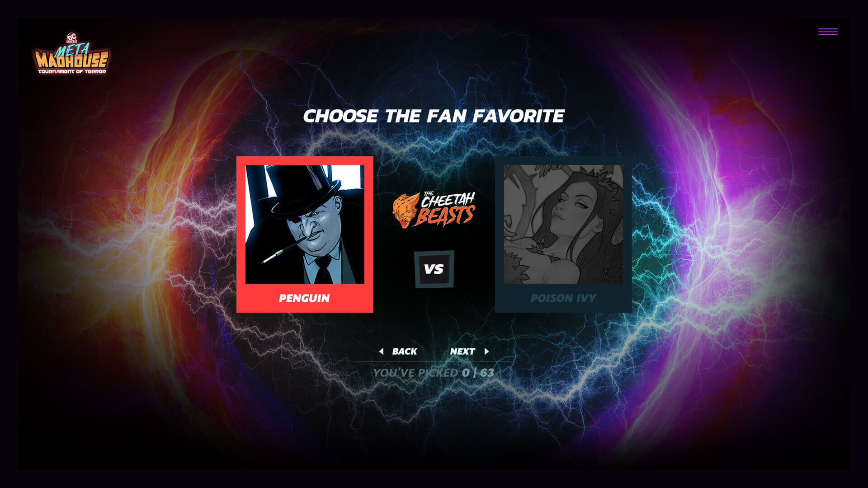
Task: Click the POISON IVY name label
Action: pos(563,298)
